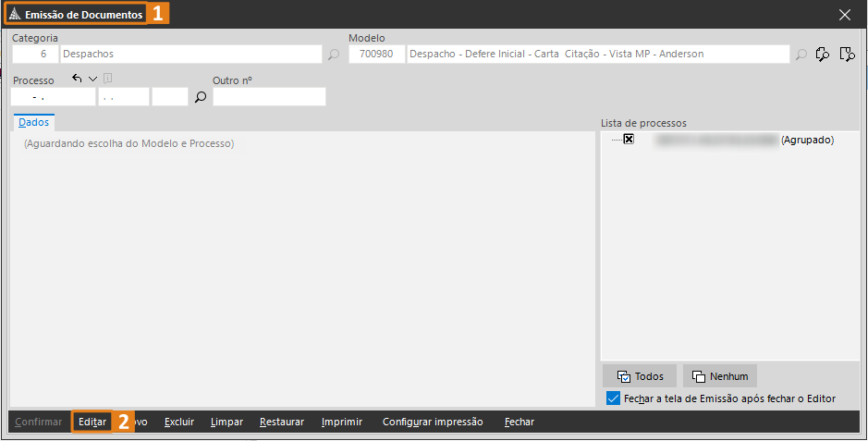Click the back arrow icon next to Processo
The image size is (868, 441).
coord(77,80)
